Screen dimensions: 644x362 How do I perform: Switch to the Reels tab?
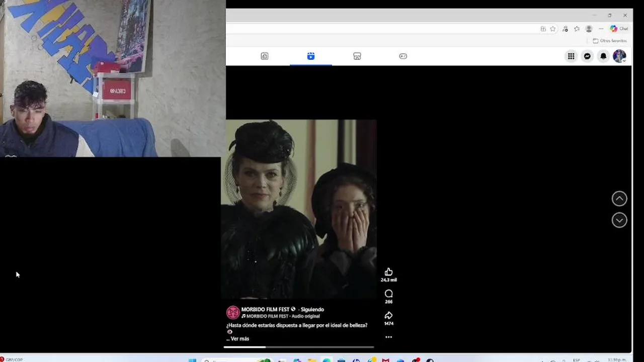tap(311, 56)
